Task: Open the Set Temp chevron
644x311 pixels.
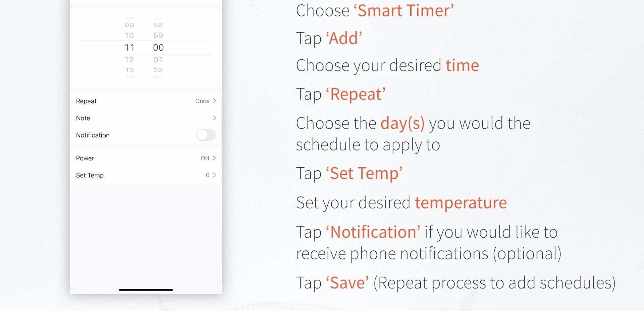Action: click(x=214, y=175)
